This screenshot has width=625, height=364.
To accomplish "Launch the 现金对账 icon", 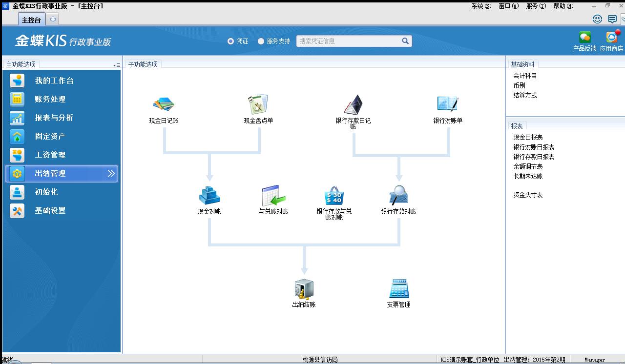I will point(209,196).
